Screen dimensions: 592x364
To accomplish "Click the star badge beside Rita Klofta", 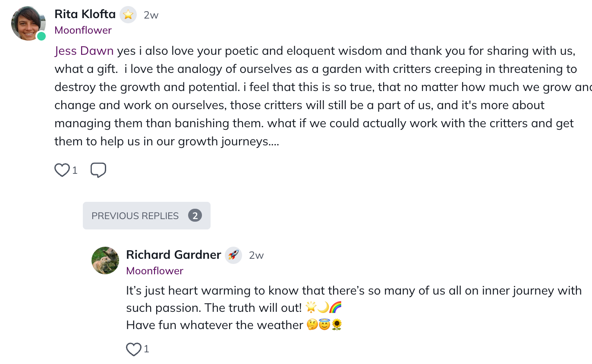I will (x=128, y=15).
